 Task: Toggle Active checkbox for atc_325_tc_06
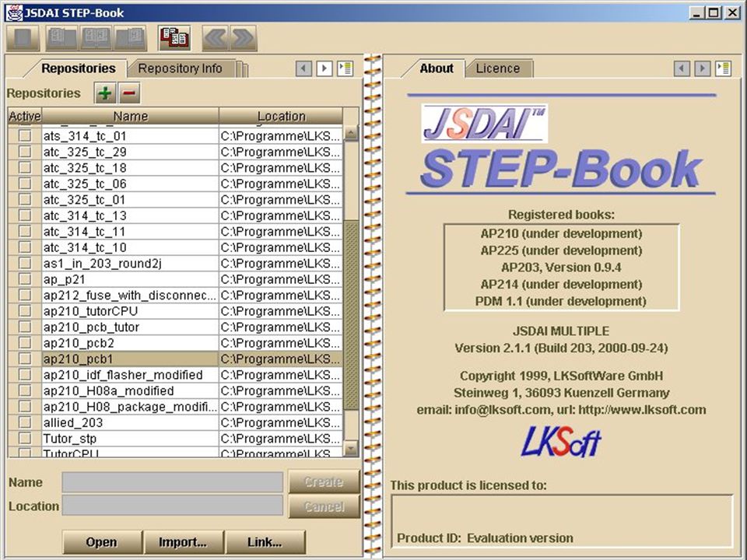[25, 184]
